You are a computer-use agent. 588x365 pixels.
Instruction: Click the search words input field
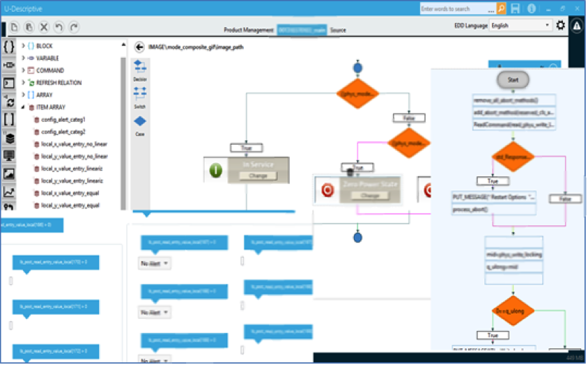[x=457, y=8]
